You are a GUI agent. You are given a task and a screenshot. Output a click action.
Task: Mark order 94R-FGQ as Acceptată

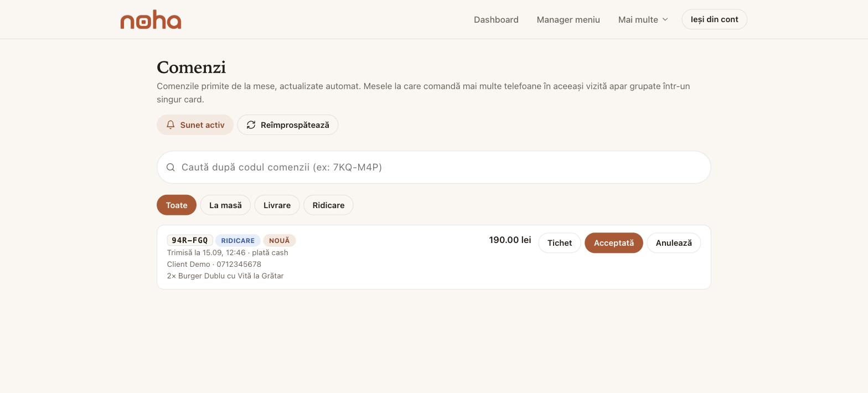(x=614, y=243)
